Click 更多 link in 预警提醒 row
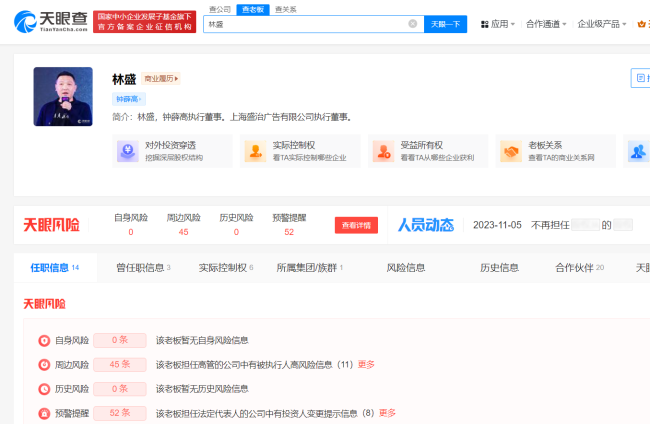 (388, 413)
